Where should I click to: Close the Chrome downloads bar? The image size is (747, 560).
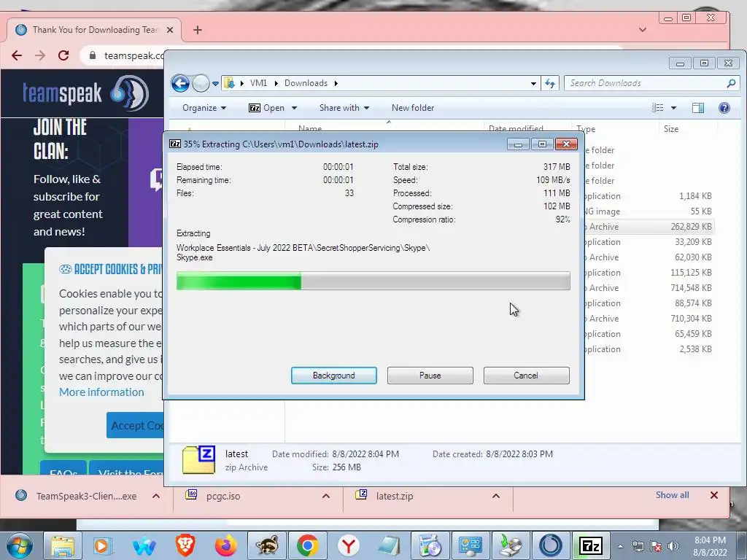click(713, 495)
